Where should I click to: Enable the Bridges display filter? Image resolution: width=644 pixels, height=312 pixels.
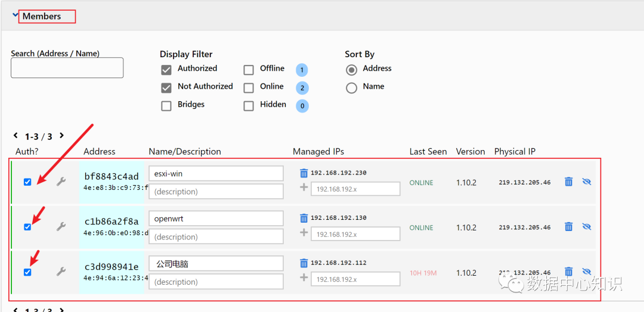(166, 106)
